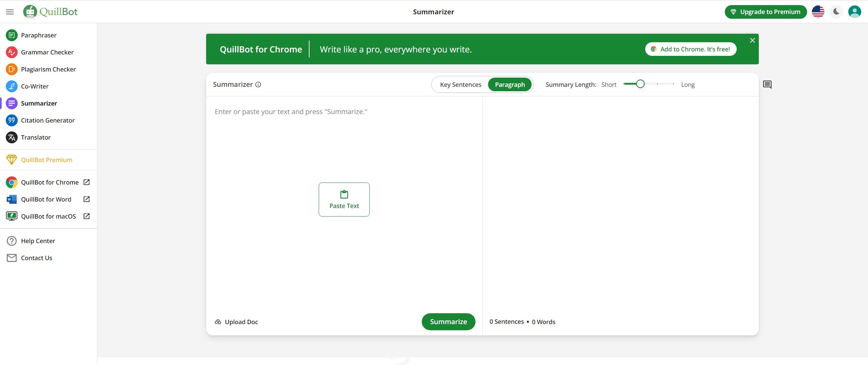Open the feedback comment icon

click(x=767, y=84)
